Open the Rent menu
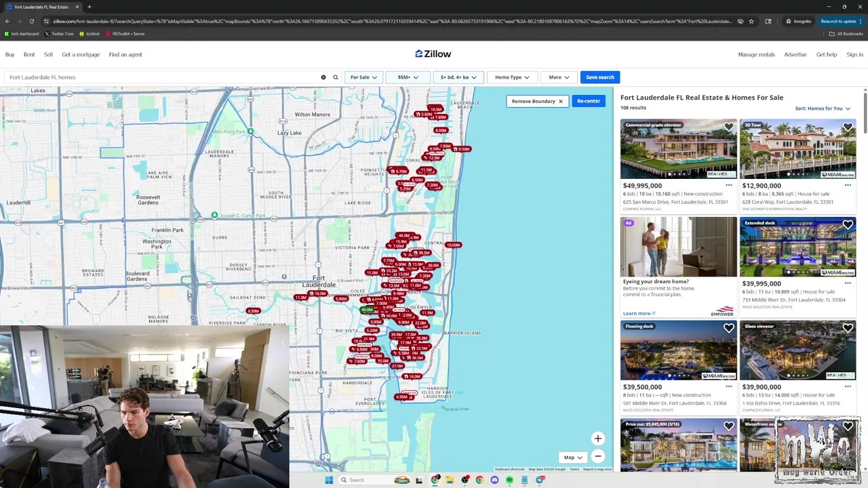 [29, 54]
